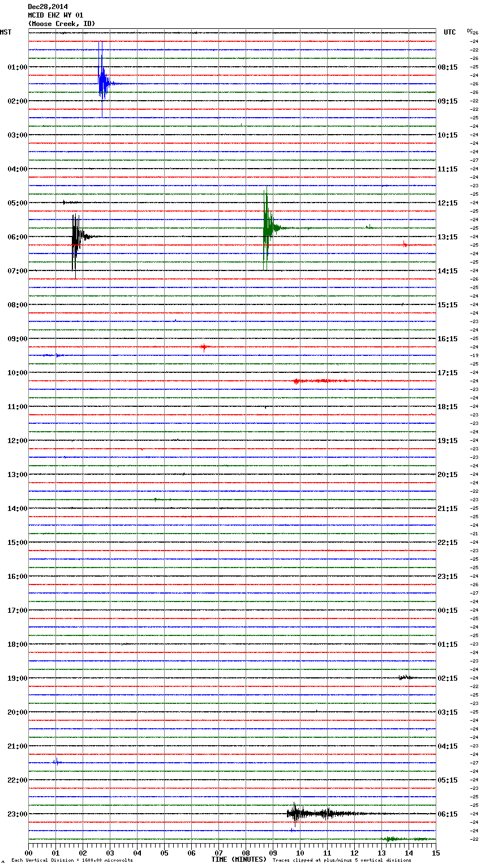Click the '10:00' MST hour label
The width and height of the screenshot is (481, 868).
[18, 372]
